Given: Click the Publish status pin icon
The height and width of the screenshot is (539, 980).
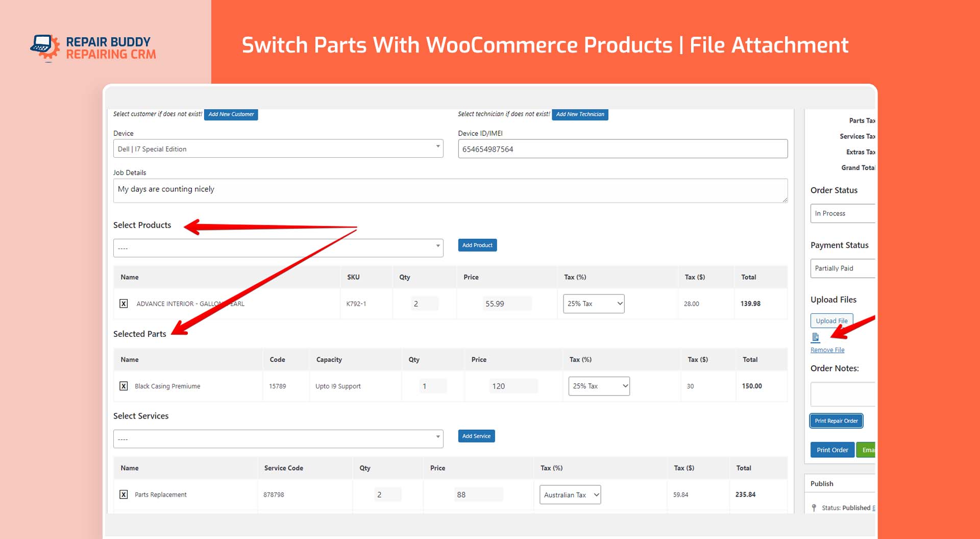Looking at the screenshot, I should tap(814, 508).
